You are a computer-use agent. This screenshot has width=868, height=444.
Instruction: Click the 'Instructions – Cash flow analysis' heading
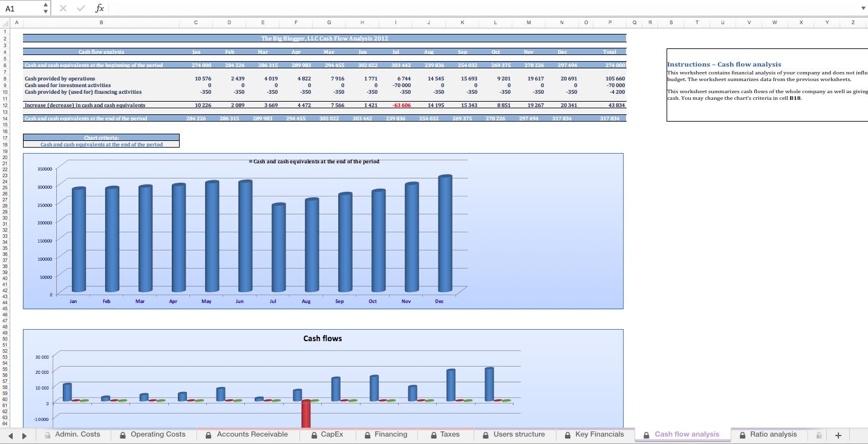tap(724, 64)
